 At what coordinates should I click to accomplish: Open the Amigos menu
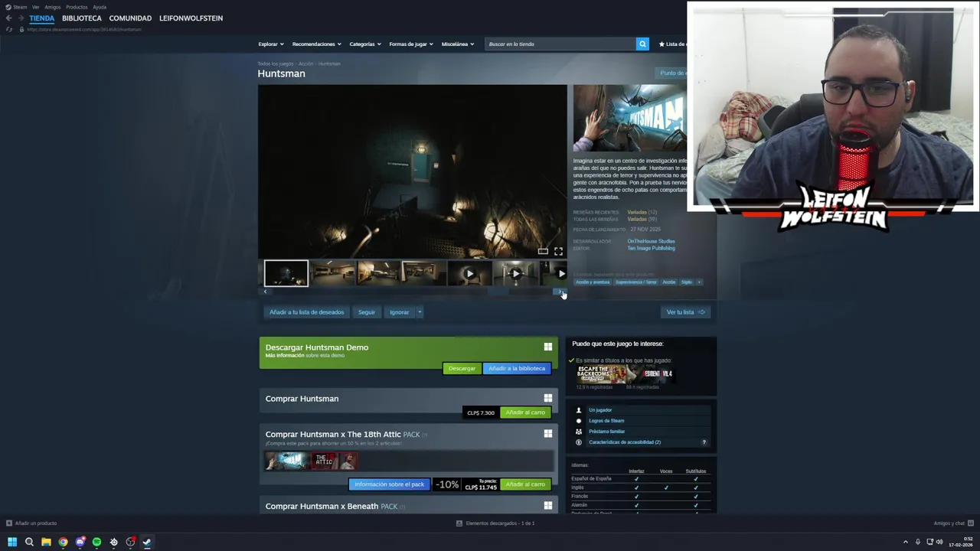pyautogui.click(x=53, y=7)
